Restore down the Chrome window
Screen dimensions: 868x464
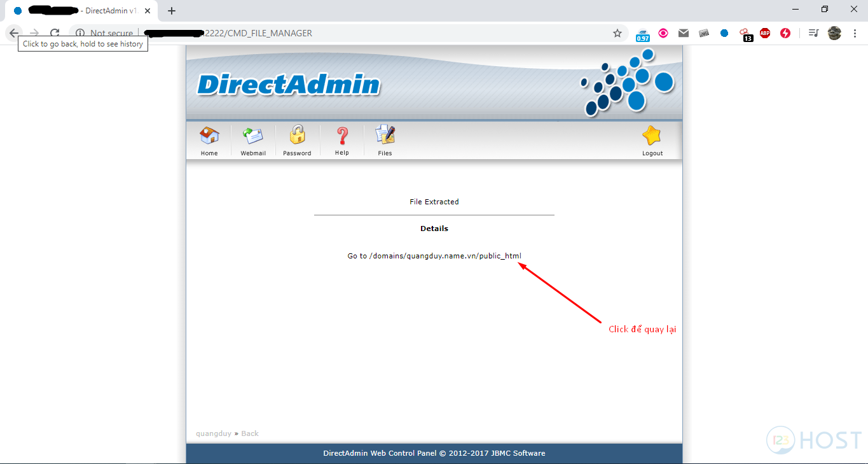(x=825, y=10)
